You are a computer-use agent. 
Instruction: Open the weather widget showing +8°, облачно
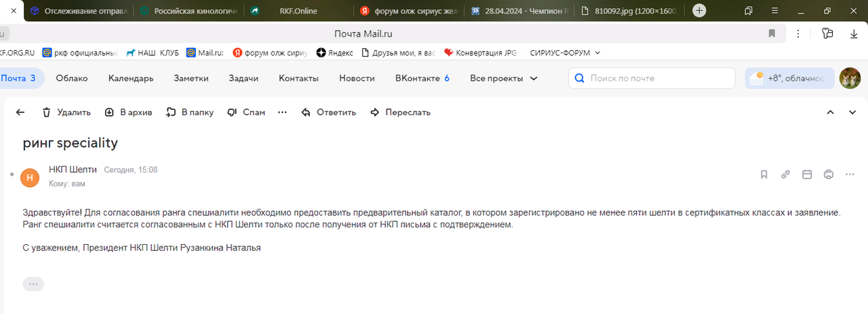(x=789, y=78)
